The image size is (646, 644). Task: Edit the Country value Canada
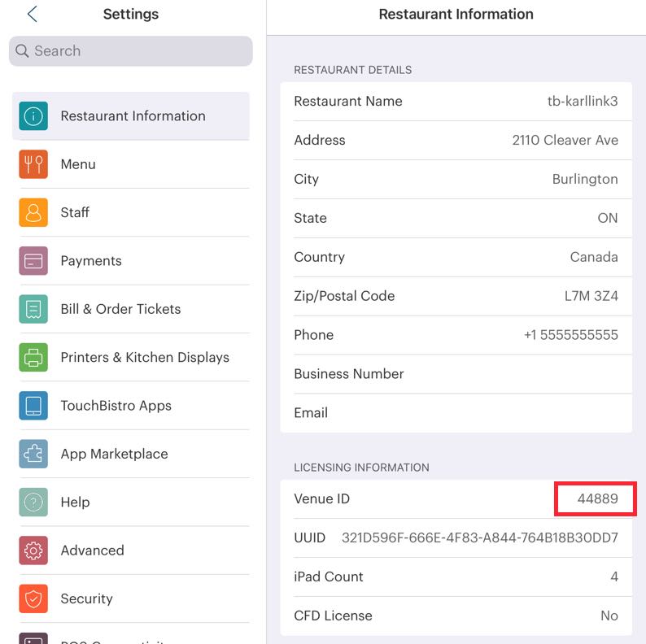pos(594,257)
